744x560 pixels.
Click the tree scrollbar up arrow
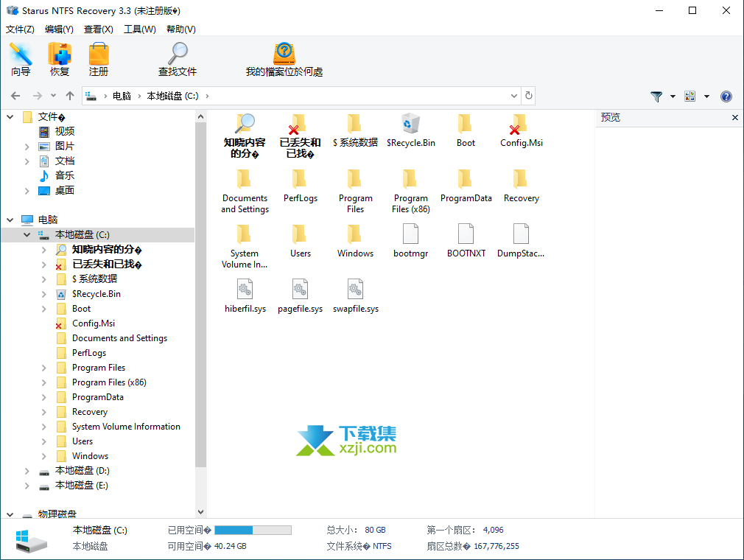(200, 116)
